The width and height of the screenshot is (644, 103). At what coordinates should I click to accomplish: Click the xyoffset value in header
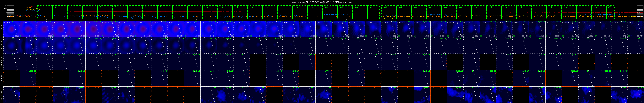(308, 3)
